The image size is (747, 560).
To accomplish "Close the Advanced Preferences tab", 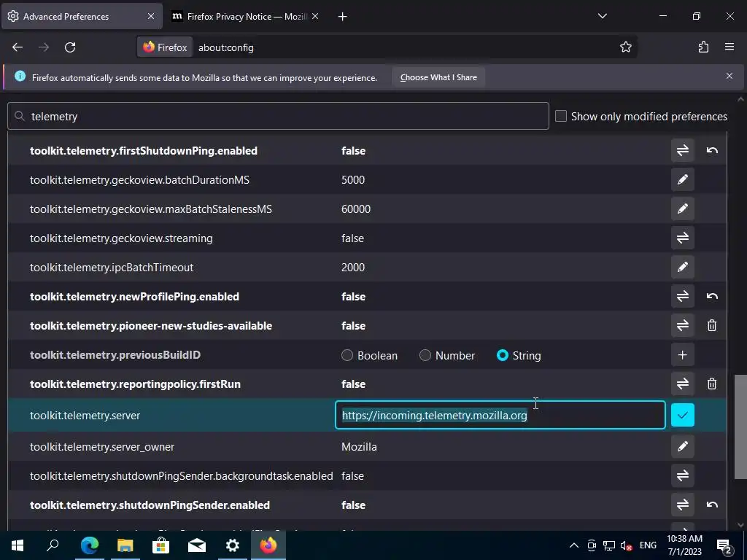I will [x=150, y=16].
